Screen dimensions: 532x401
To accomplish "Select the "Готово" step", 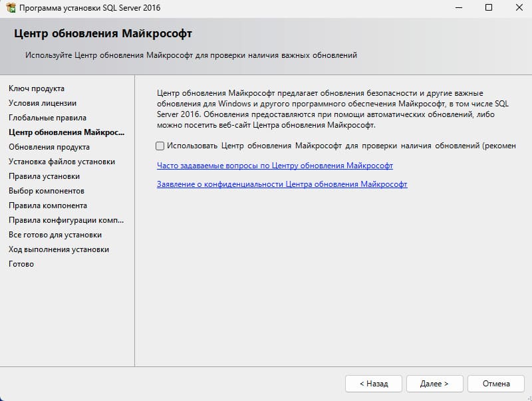I will click(x=21, y=263).
